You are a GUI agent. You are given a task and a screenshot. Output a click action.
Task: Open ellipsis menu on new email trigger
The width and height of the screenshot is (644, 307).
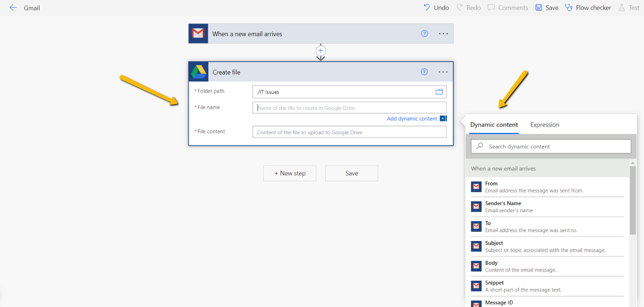pyautogui.click(x=443, y=34)
